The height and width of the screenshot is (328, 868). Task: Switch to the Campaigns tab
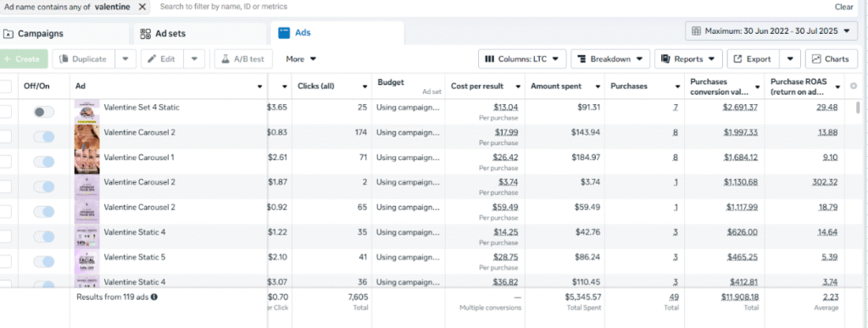point(64,34)
